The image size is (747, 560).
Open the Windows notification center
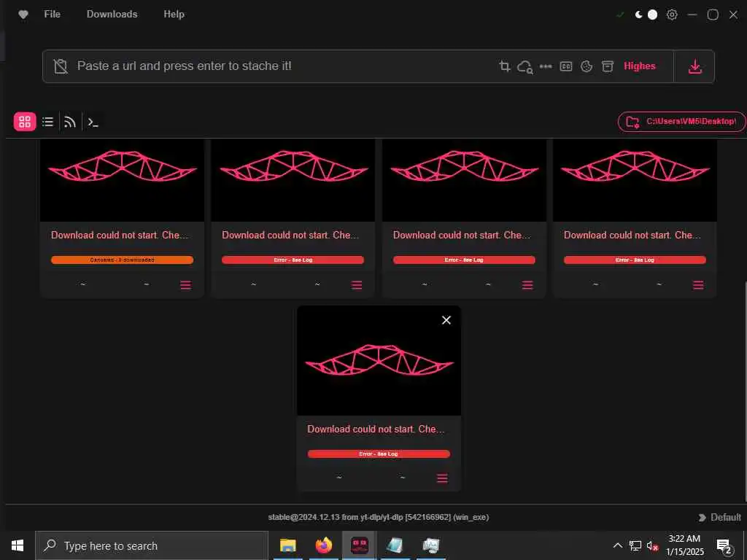[x=724, y=546]
